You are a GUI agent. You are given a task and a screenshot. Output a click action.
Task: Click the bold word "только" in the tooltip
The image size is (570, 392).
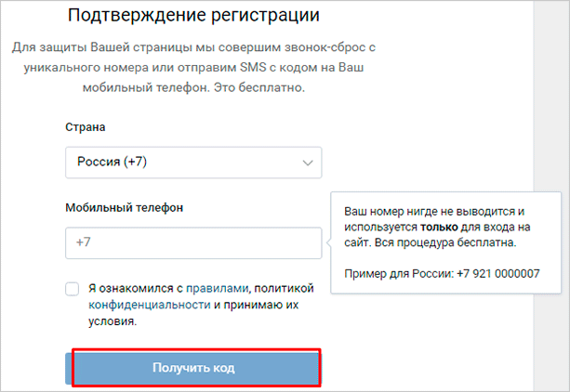(440, 226)
